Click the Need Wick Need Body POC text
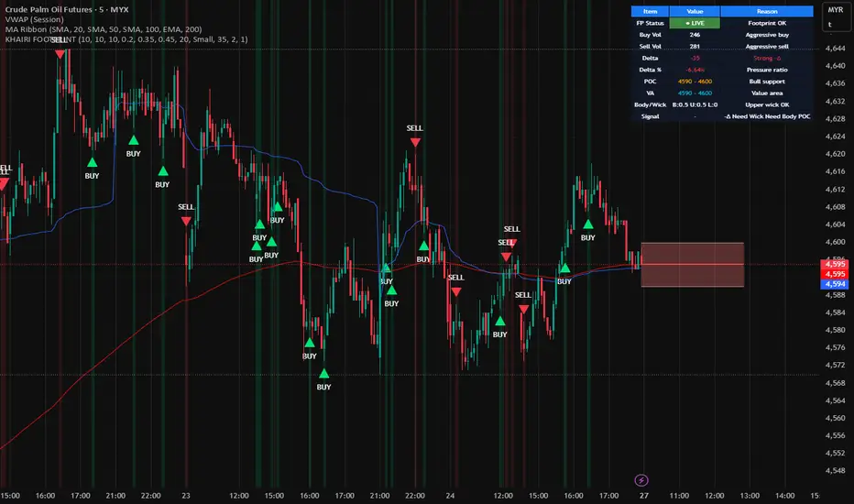 coord(767,116)
